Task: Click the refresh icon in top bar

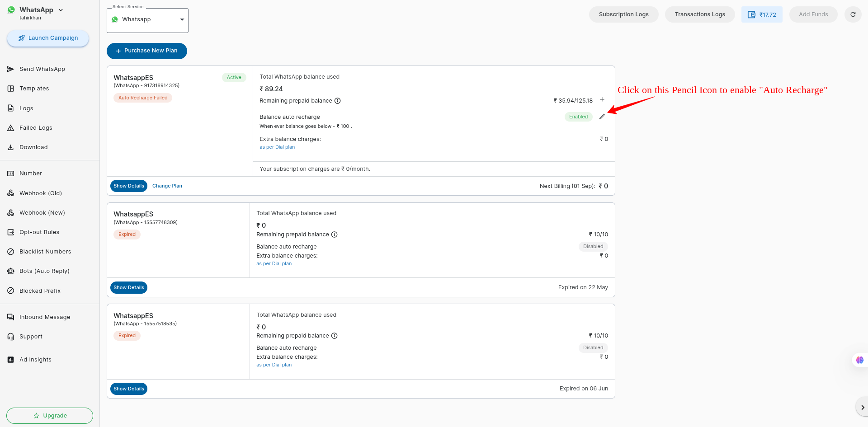Action: 853,14
